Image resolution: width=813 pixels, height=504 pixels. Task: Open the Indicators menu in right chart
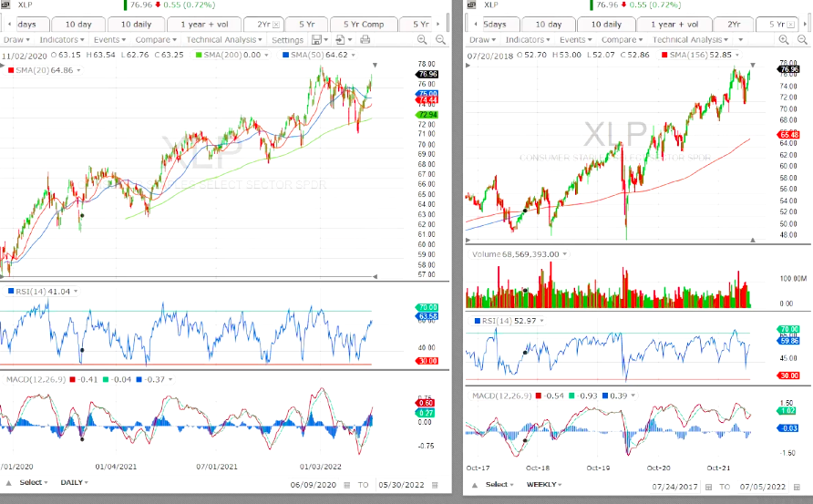pos(528,39)
